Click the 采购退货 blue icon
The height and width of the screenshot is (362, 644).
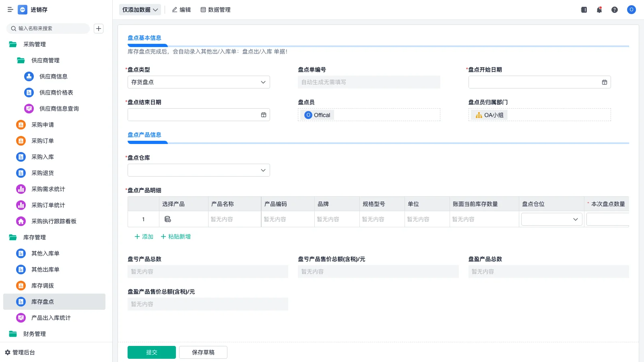click(21, 173)
